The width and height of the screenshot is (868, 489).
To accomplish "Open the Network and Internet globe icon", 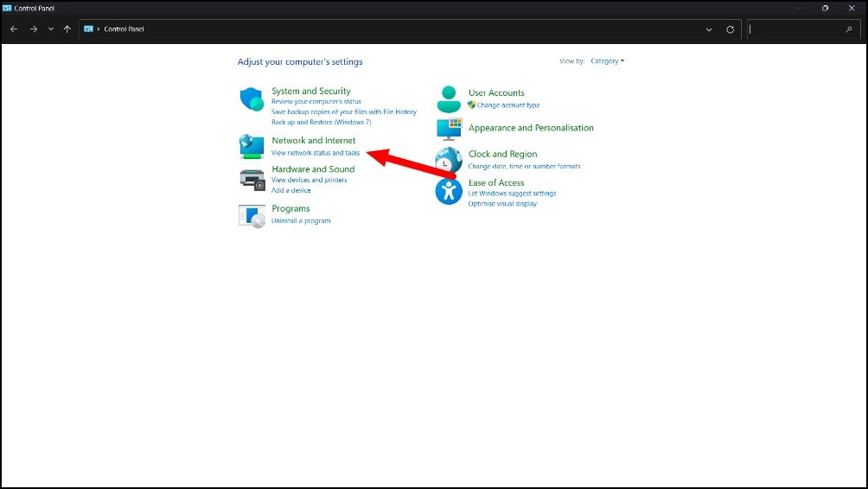I will click(x=252, y=147).
